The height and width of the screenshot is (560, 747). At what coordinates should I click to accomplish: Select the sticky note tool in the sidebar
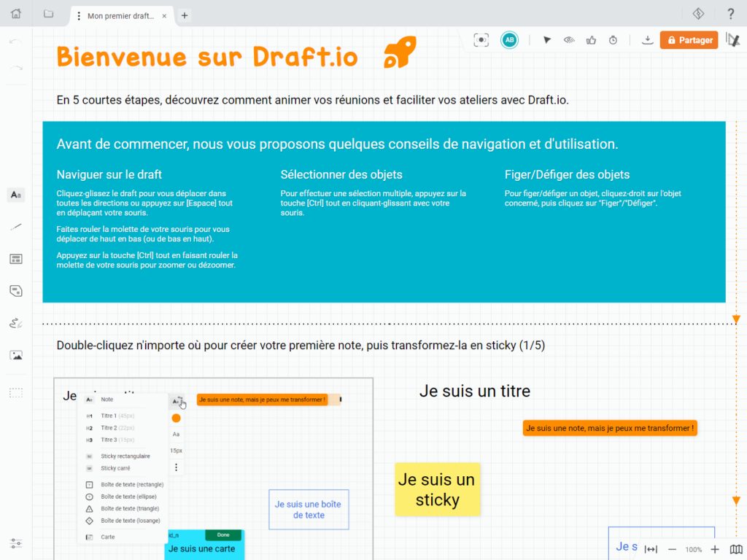click(x=16, y=291)
